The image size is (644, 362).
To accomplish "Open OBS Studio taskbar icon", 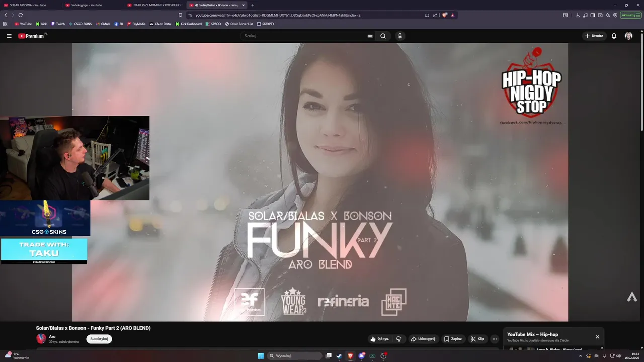I will [383, 356].
